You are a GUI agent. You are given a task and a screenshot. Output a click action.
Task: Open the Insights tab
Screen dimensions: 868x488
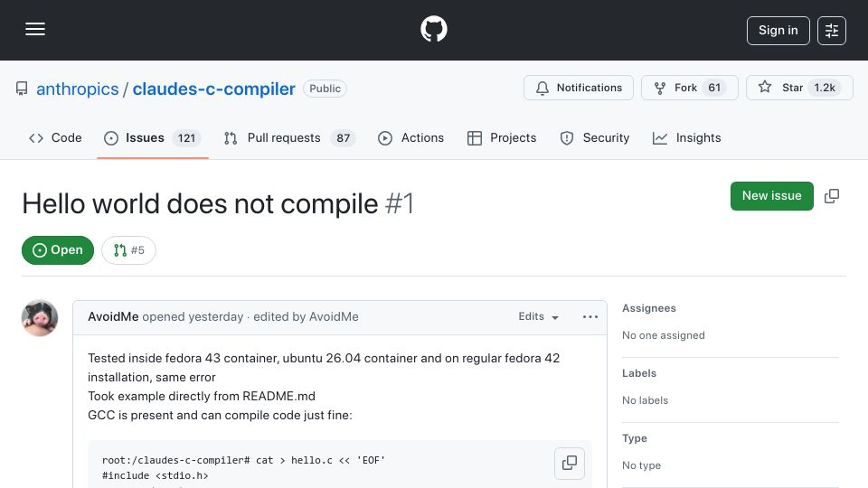[686, 137]
